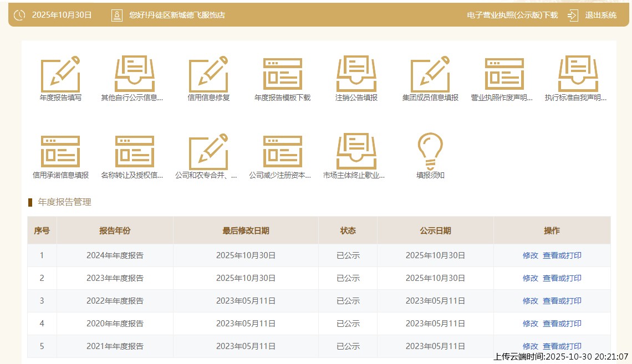The image size is (632, 364).
Task: Open 年度报告模板下载 icon
Action: 282,75
